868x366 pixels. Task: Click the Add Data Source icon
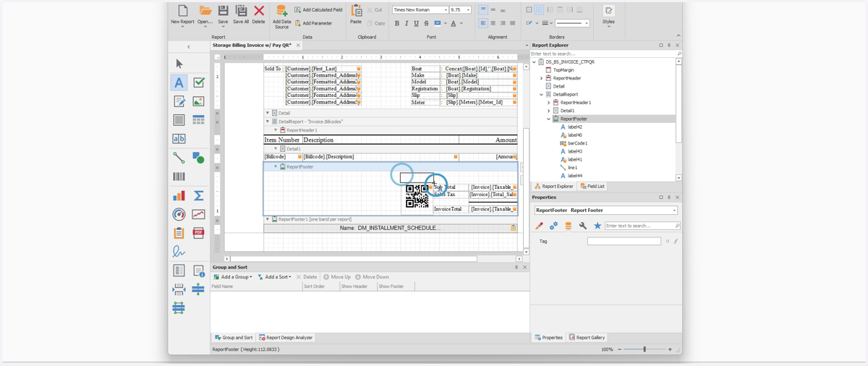coord(281,16)
